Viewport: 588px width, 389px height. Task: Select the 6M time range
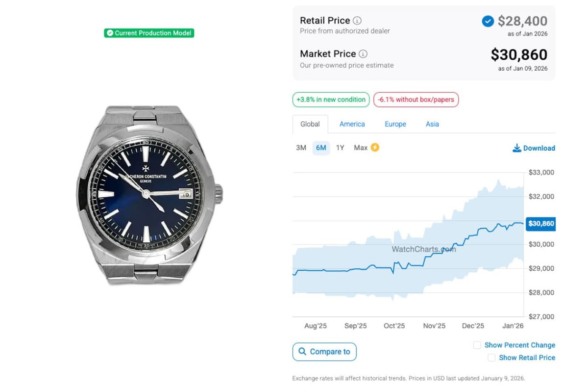pos(321,148)
